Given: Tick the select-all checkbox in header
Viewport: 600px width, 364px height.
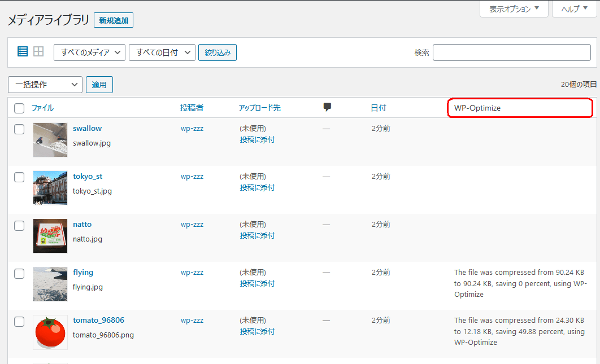Looking at the screenshot, I should (x=19, y=108).
